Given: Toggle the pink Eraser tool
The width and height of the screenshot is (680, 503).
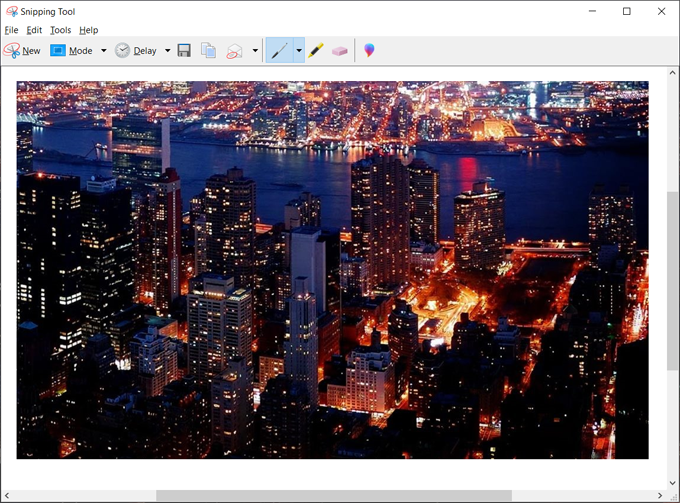Looking at the screenshot, I should click(x=340, y=50).
